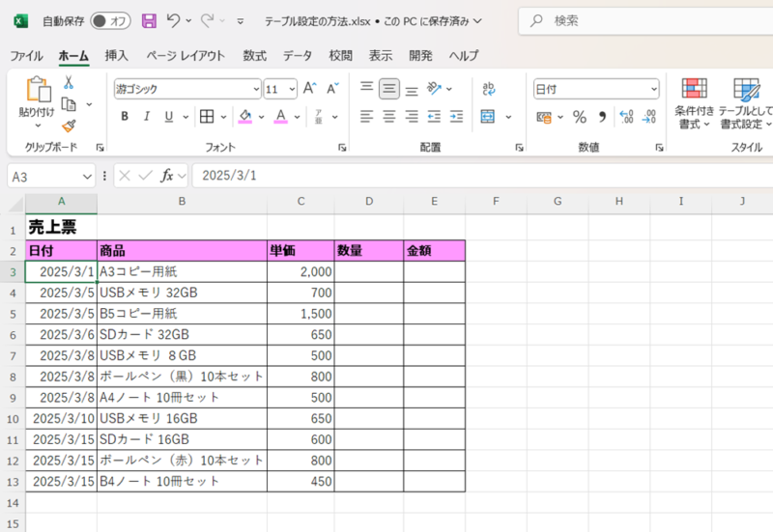The width and height of the screenshot is (773, 532).
Task: Click the Cut scissors icon
Action: pos(69,83)
